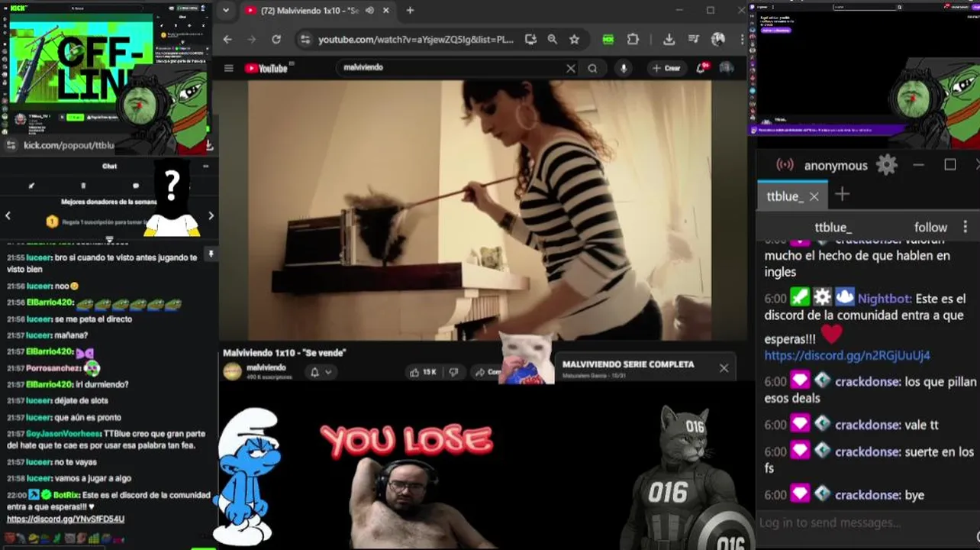Click the YouTube video player
Image resolution: width=980 pixels, height=550 pixels.
coord(479,210)
